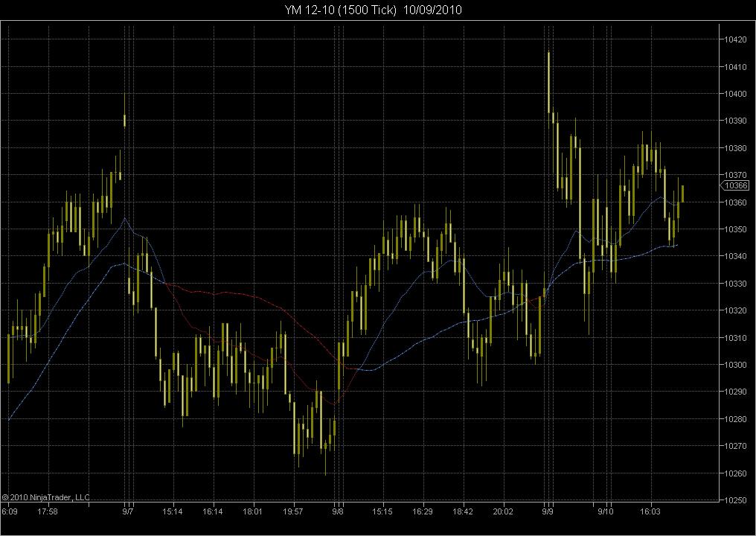Image resolution: width=756 pixels, height=536 pixels.
Task: Click the 10400 price axis label
Action: click(x=736, y=94)
